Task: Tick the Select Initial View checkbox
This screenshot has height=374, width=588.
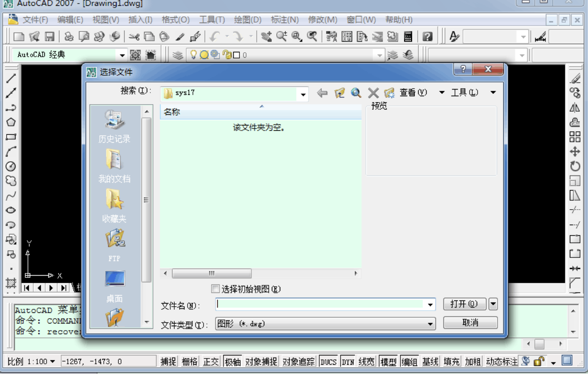Action: (x=216, y=289)
